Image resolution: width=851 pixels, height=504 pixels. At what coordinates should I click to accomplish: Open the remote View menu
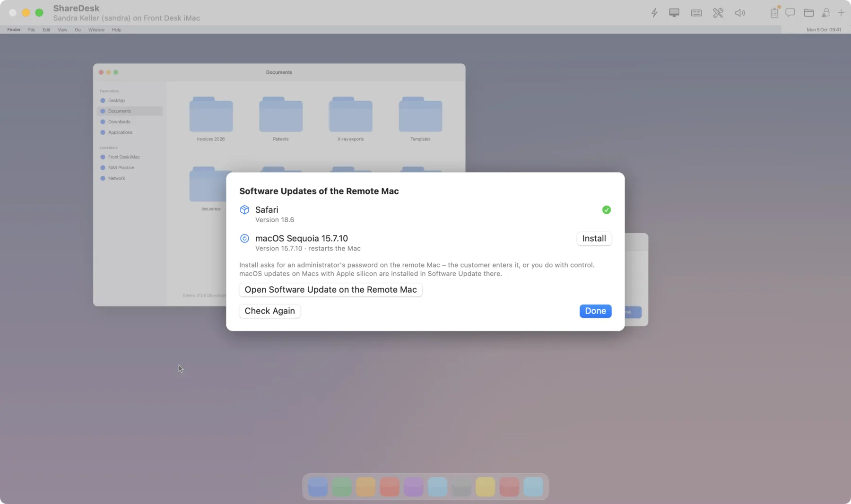click(62, 30)
